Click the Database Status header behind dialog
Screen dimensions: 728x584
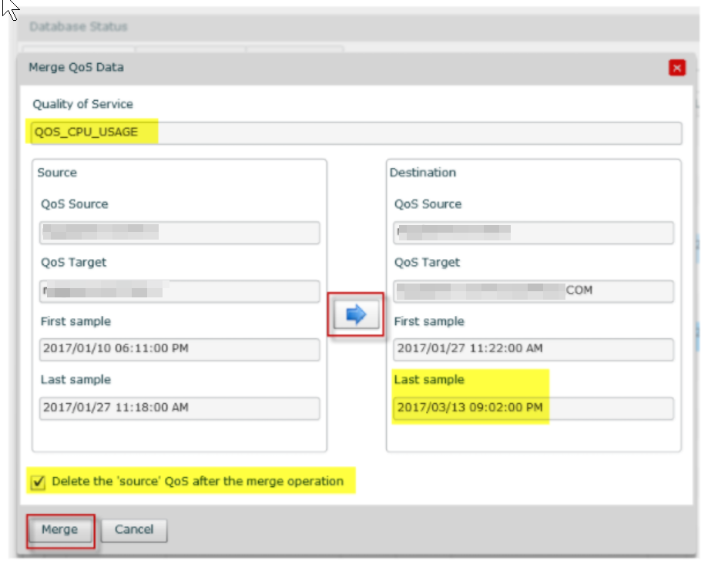tap(78, 27)
